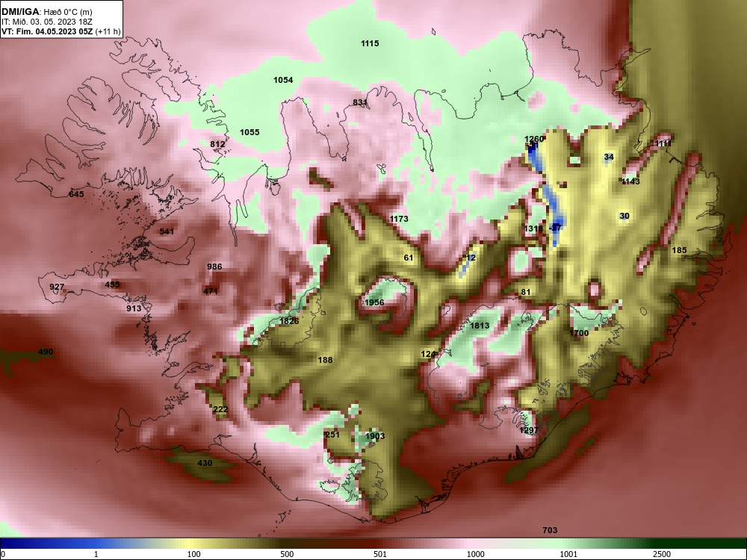Click the map value '1903'
This screenshot has width=747, height=560.
375,436
